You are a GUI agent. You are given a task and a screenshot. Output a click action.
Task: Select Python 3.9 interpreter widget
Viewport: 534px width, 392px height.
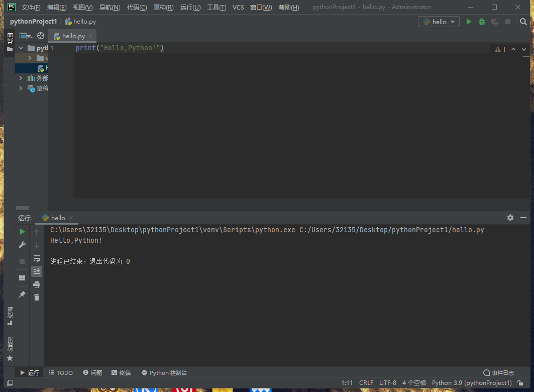(x=472, y=383)
